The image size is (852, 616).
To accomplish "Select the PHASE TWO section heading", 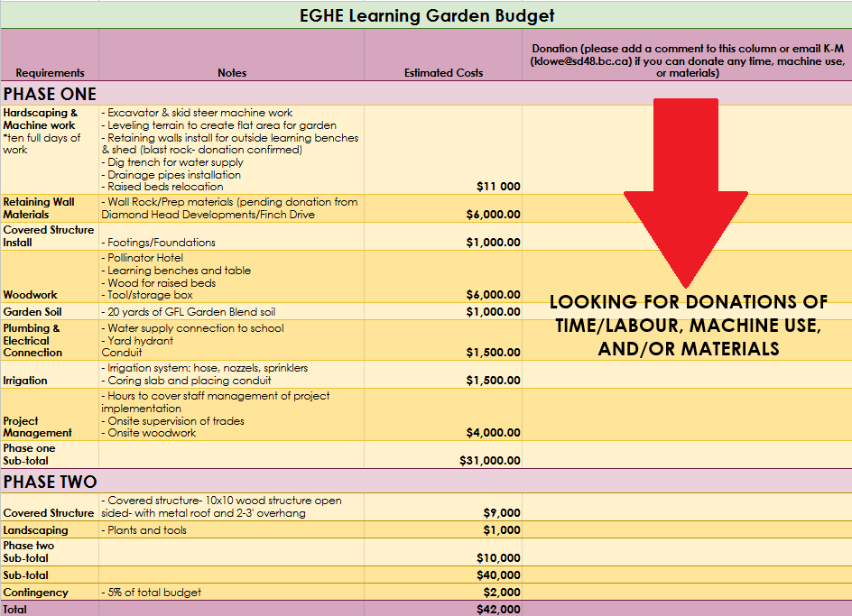I will 51,482.
